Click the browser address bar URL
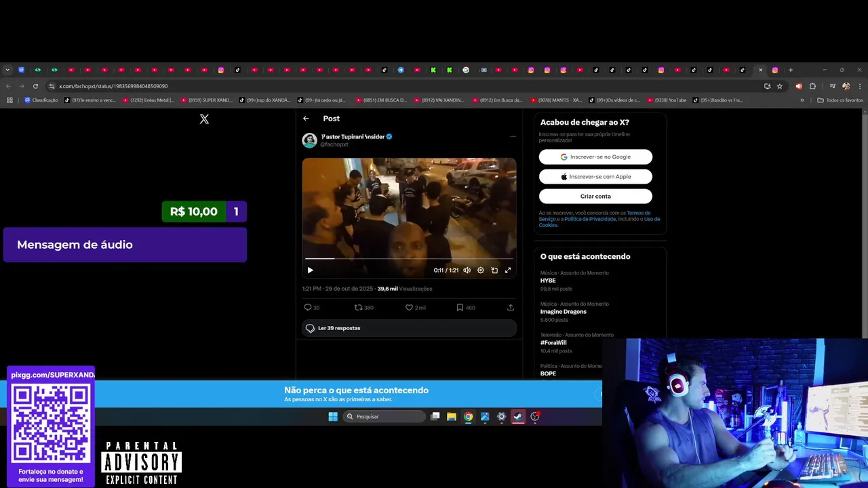This screenshot has height=488, width=868. click(x=113, y=86)
